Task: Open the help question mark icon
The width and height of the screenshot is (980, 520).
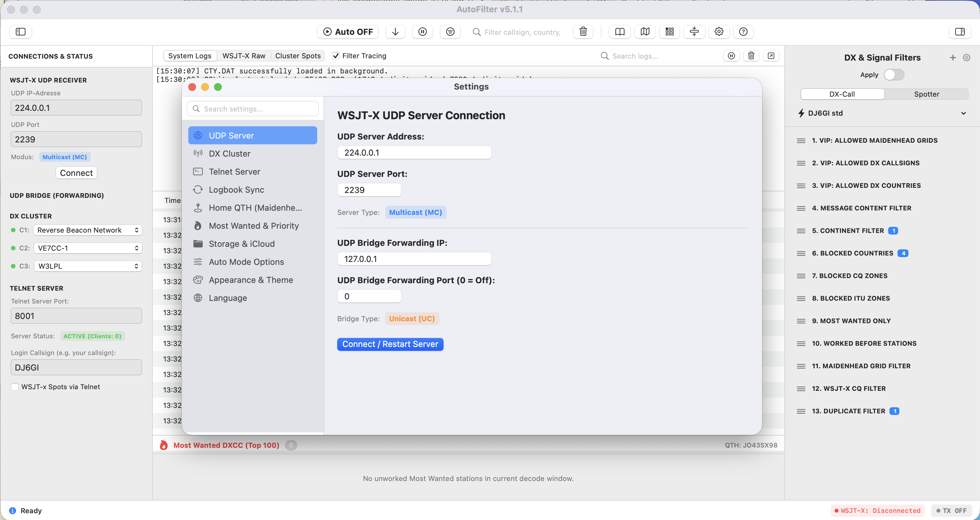Action: [743, 32]
